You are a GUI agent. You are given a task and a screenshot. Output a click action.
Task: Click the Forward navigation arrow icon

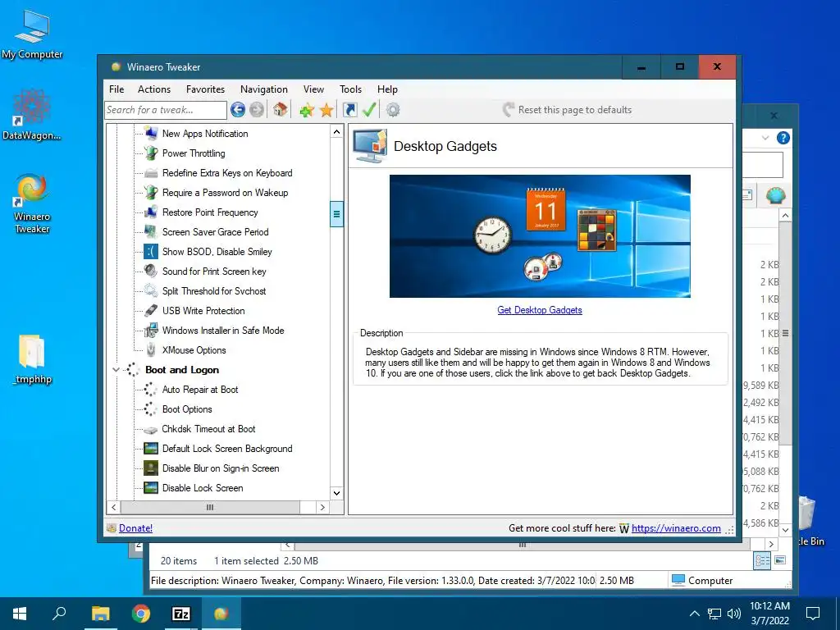(257, 110)
